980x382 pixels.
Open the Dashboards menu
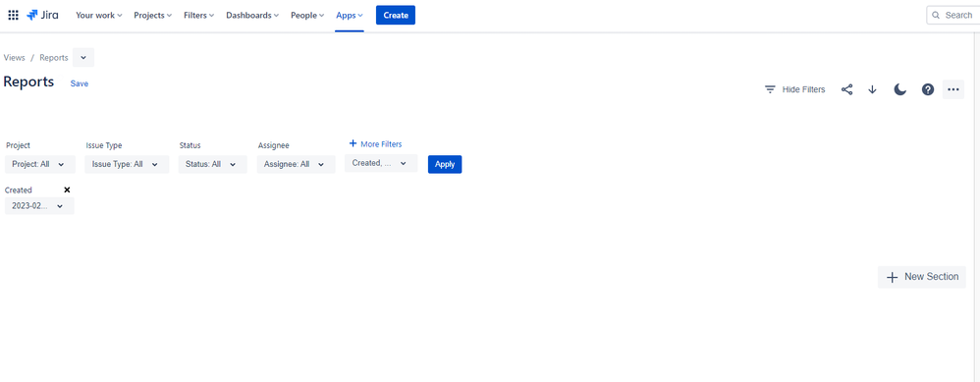tap(252, 15)
